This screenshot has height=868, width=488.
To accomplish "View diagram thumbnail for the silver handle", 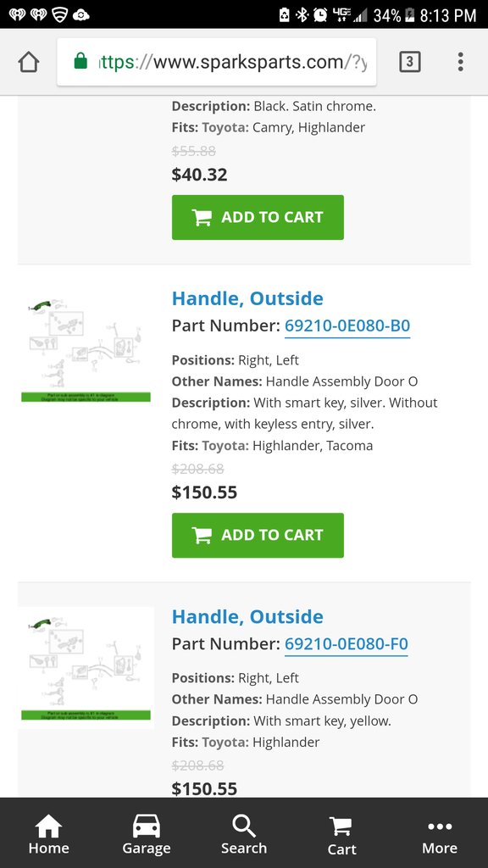I will pyautogui.click(x=86, y=350).
